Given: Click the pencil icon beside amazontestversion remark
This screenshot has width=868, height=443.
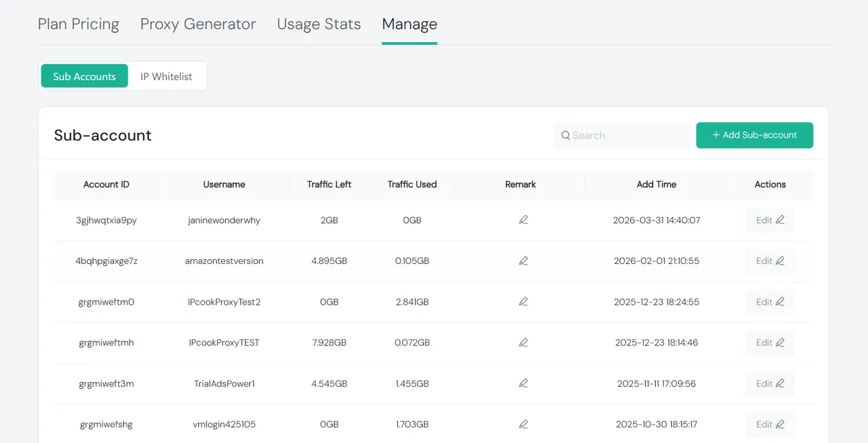Looking at the screenshot, I should click(523, 261).
